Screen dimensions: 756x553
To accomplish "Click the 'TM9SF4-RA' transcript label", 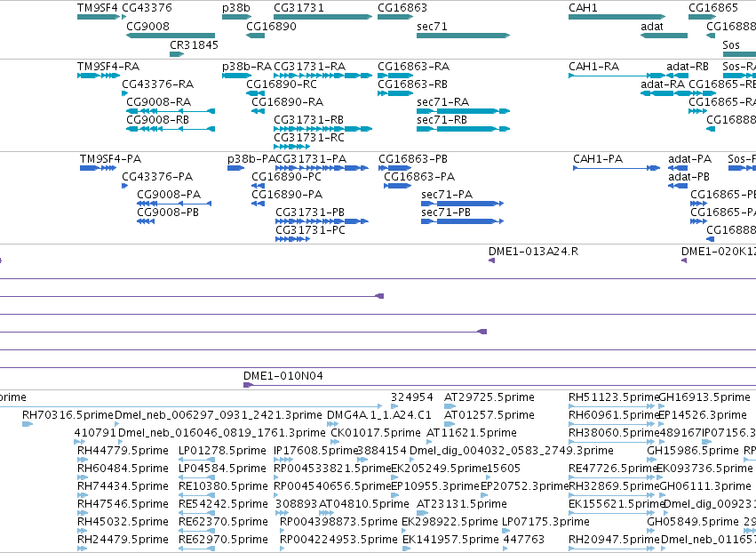I will pyautogui.click(x=108, y=66).
